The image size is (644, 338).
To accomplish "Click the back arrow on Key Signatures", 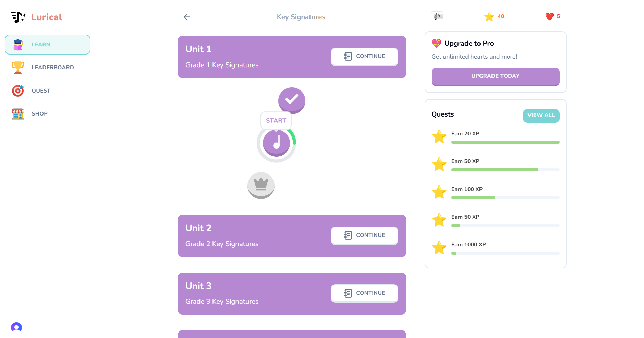I will point(187,16).
